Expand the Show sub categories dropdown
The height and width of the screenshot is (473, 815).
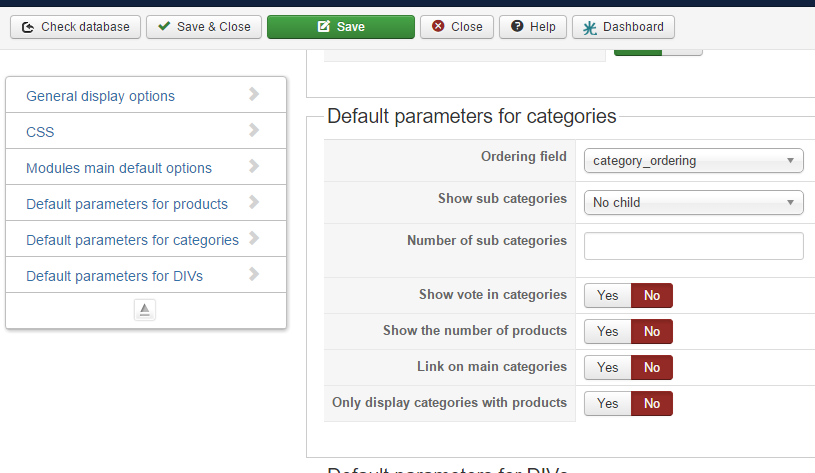click(693, 202)
